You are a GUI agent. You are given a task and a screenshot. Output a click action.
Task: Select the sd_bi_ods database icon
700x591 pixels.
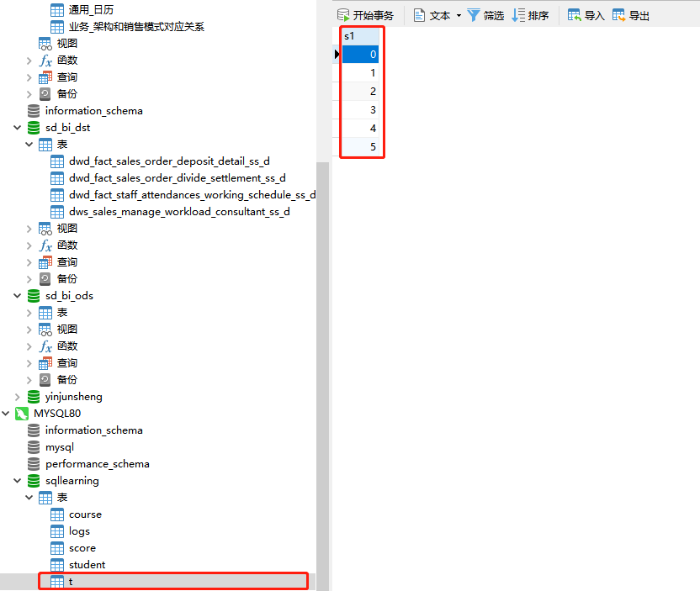point(34,296)
